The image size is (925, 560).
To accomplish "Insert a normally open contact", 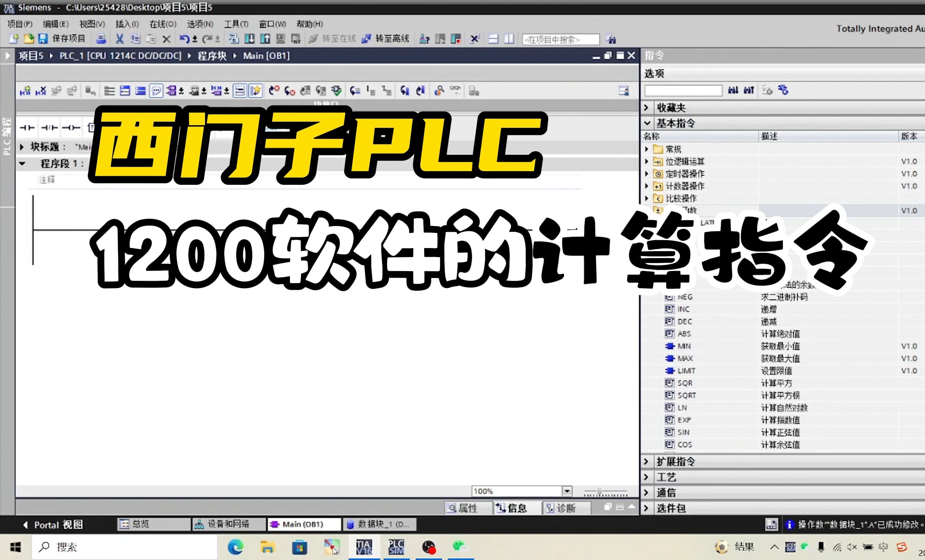I will click(27, 128).
